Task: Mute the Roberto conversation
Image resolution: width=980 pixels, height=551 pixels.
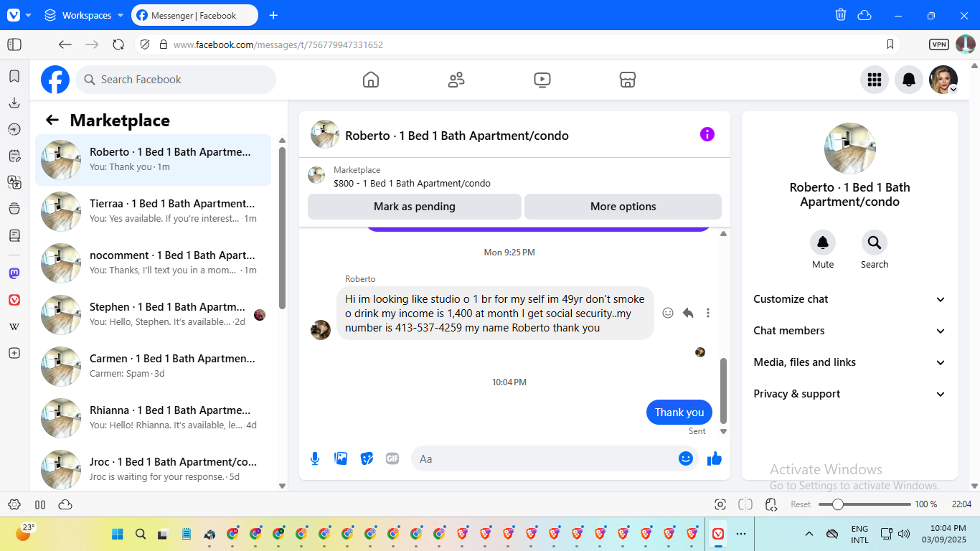Action: click(823, 242)
